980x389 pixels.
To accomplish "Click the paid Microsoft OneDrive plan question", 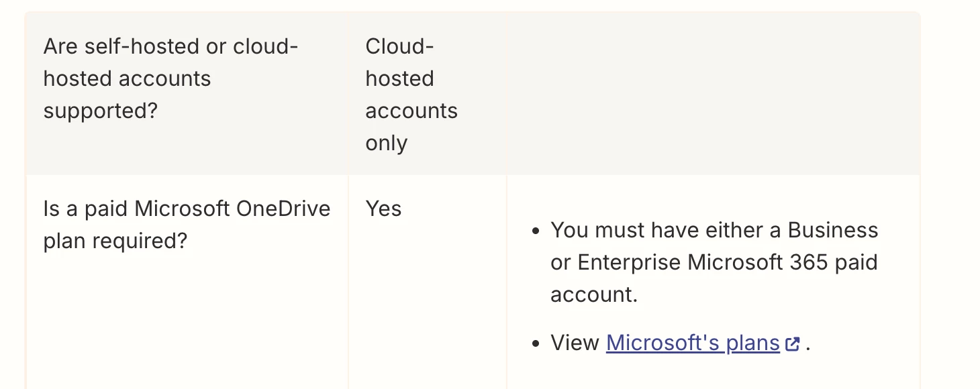I will click(187, 225).
